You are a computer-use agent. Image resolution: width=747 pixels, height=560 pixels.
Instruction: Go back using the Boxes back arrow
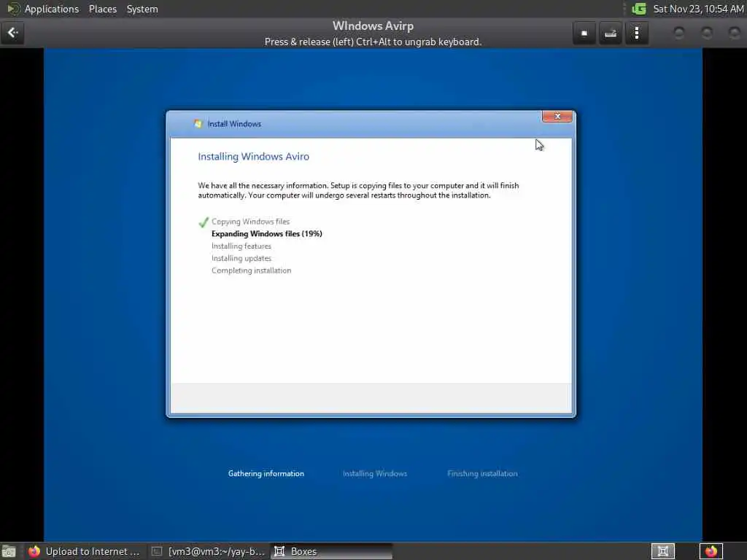point(12,33)
